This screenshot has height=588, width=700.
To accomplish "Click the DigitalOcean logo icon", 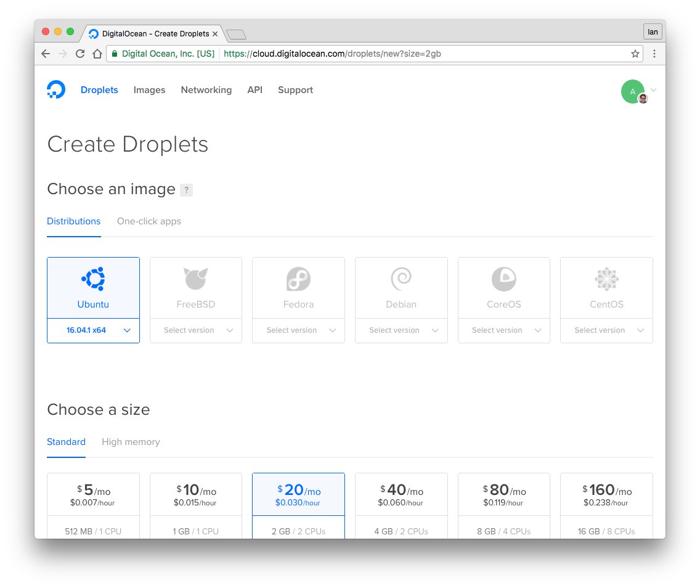I will click(x=56, y=89).
